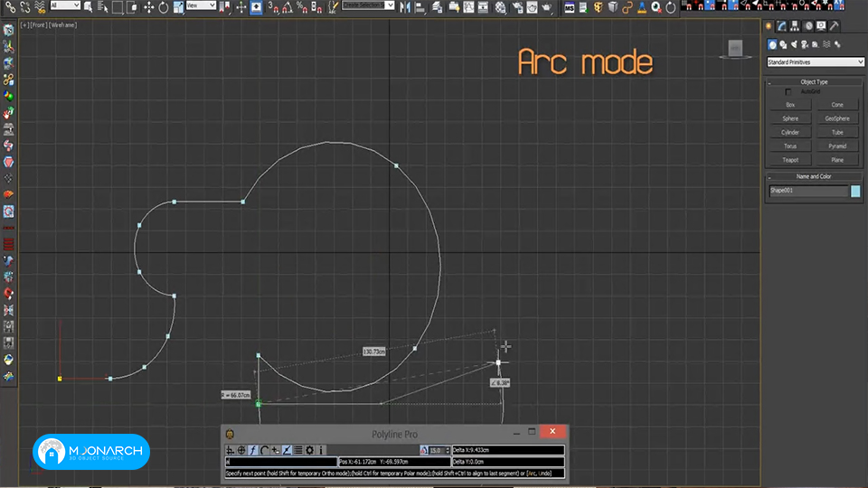Image resolution: width=868 pixels, height=488 pixels.
Task: Toggle Window/Crossing selection mode
Action: coord(133,7)
